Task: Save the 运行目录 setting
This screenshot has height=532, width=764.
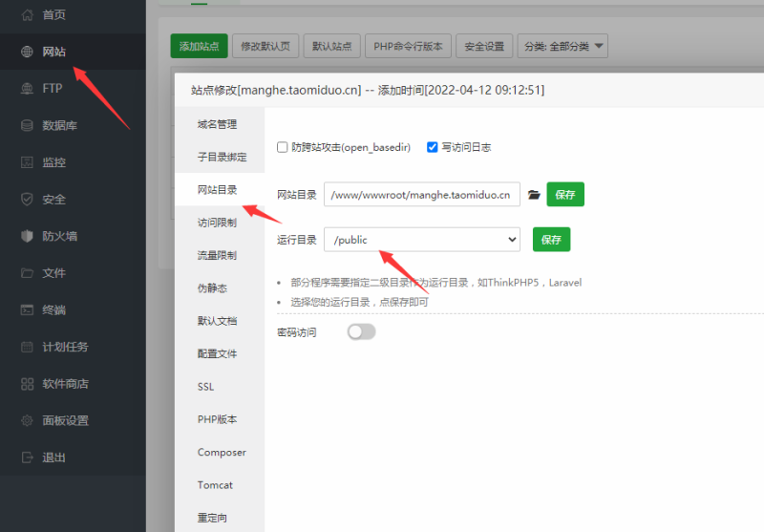Action: coord(552,240)
